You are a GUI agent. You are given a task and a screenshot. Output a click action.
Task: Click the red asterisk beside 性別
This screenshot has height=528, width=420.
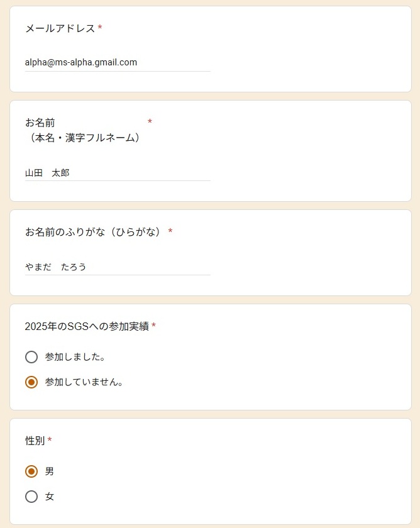(x=50, y=441)
